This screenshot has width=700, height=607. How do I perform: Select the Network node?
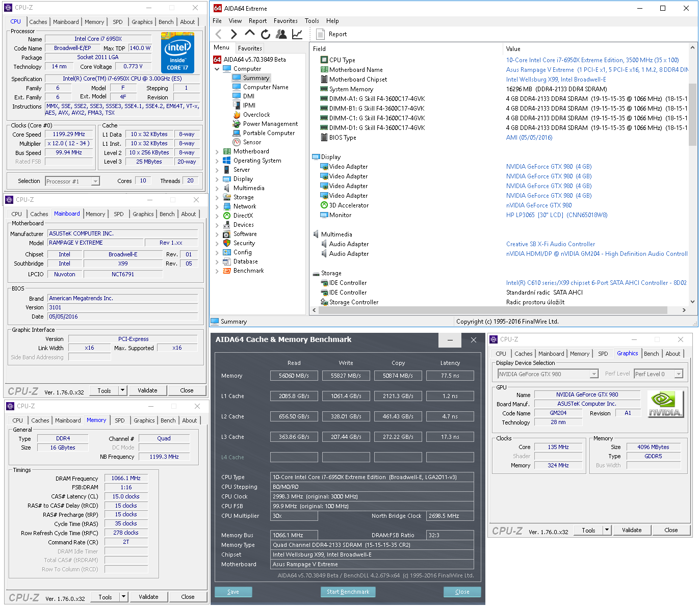pos(245,206)
